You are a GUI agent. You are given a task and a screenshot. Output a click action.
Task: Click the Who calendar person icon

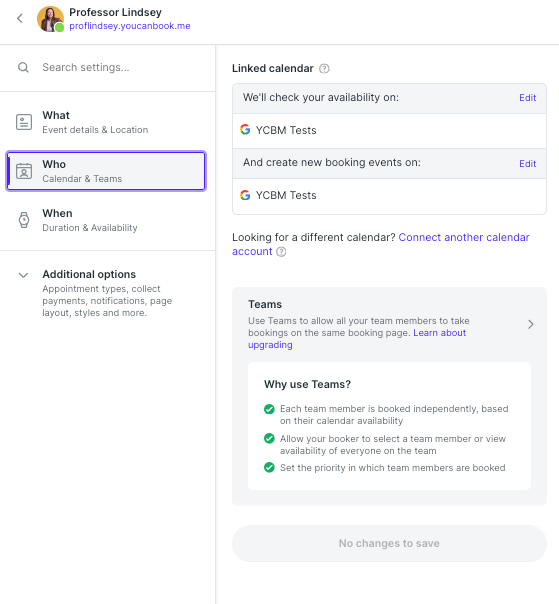pos(24,171)
